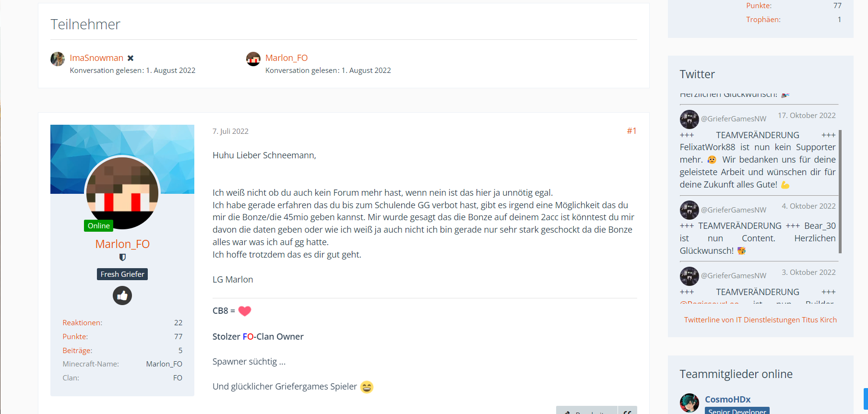This screenshot has height=414, width=868.
Task: Open Marlon_FO's small avatar in participants
Action: point(253,59)
